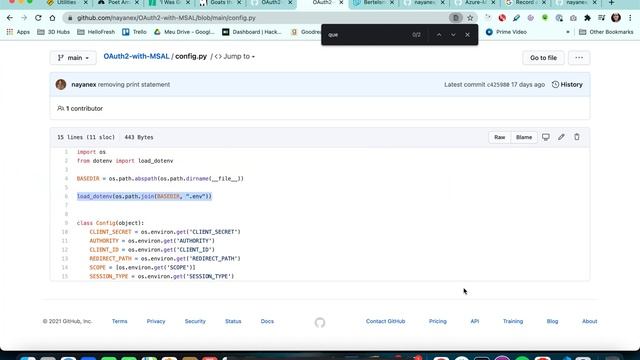Select line number 15
Screen dimensions: 640x360
[64, 276]
